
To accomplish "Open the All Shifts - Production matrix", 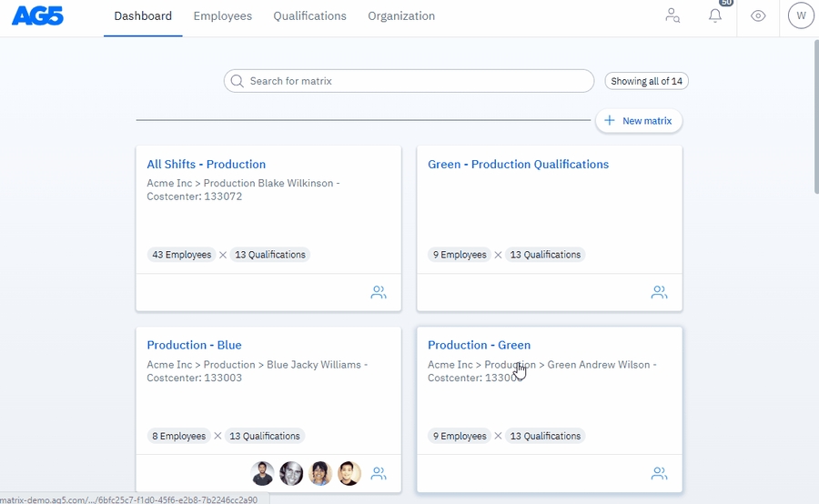I will tap(207, 165).
